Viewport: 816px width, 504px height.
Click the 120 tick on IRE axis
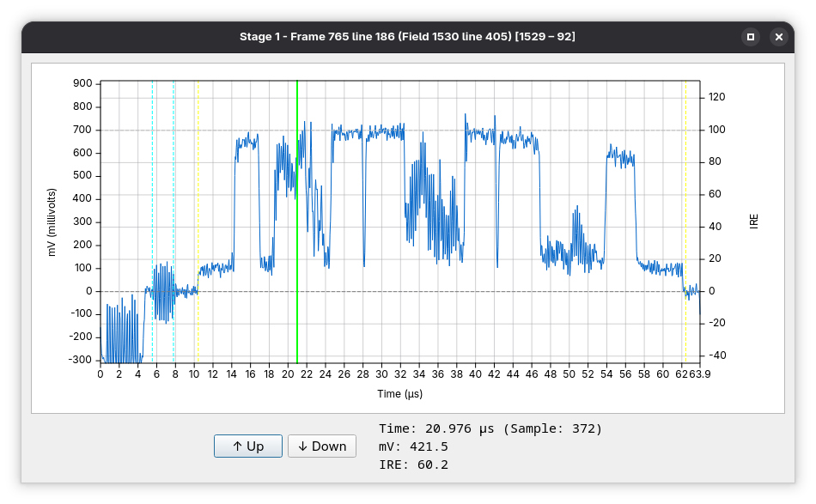coord(716,98)
